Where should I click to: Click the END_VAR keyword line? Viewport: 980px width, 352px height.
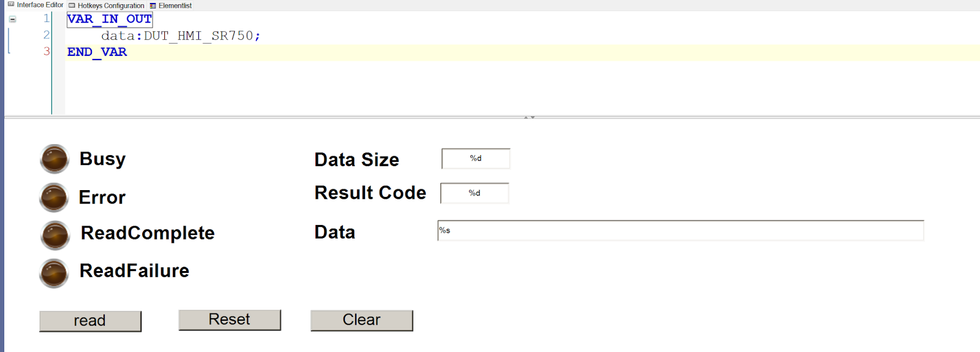[x=97, y=52]
